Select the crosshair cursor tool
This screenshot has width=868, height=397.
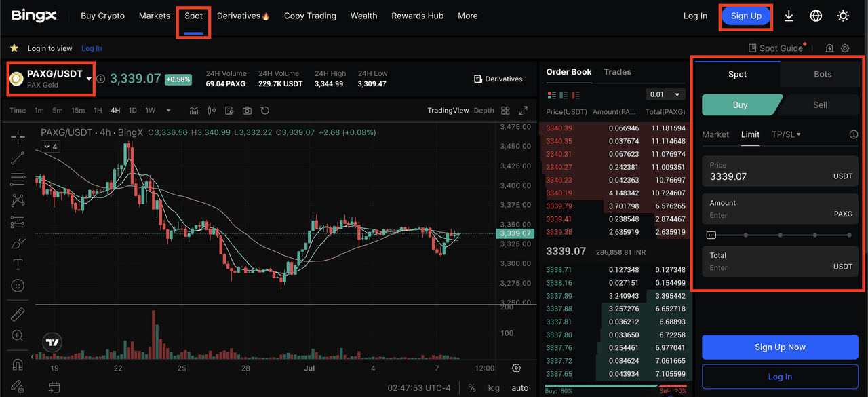click(x=18, y=137)
